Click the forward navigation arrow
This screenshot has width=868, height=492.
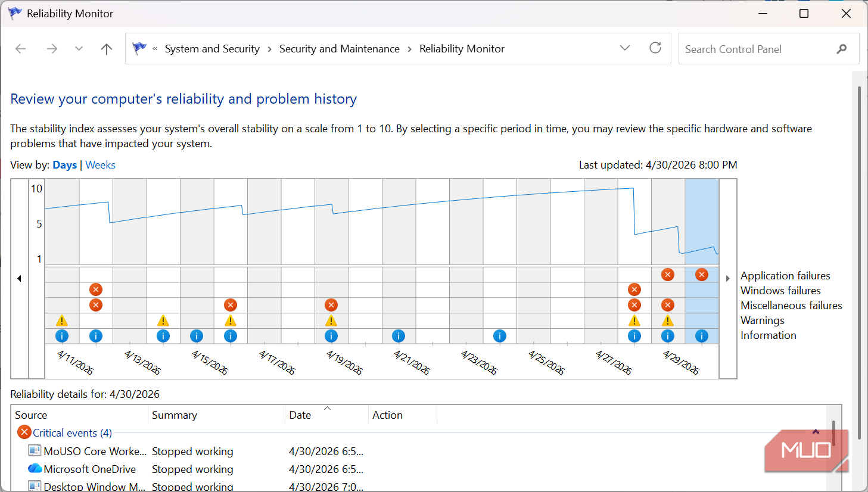click(52, 49)
